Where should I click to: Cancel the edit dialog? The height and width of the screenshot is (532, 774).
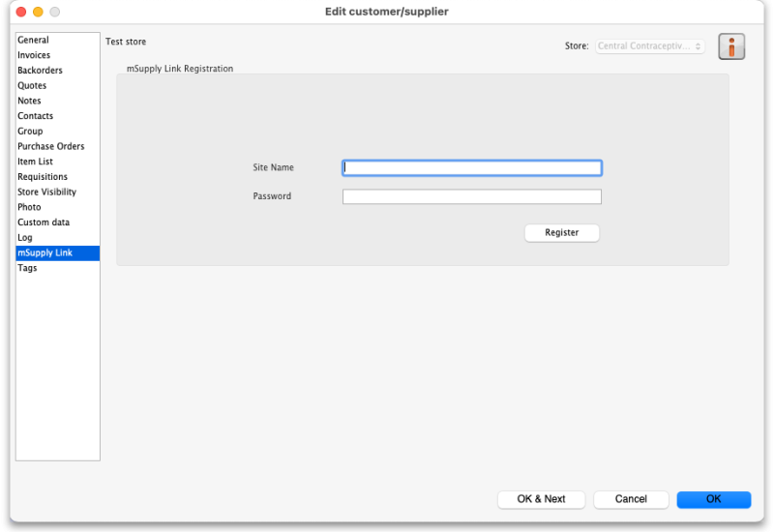(x=631, y=499)
